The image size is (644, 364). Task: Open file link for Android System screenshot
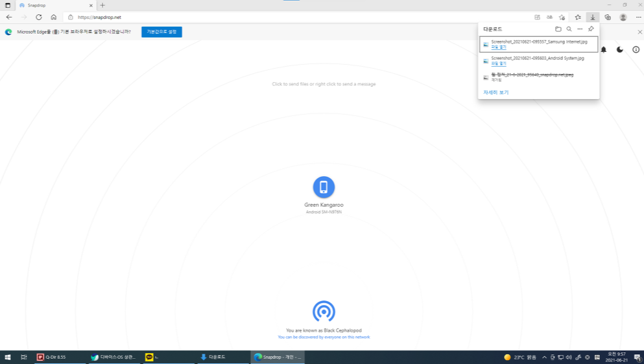click(499, 63)
